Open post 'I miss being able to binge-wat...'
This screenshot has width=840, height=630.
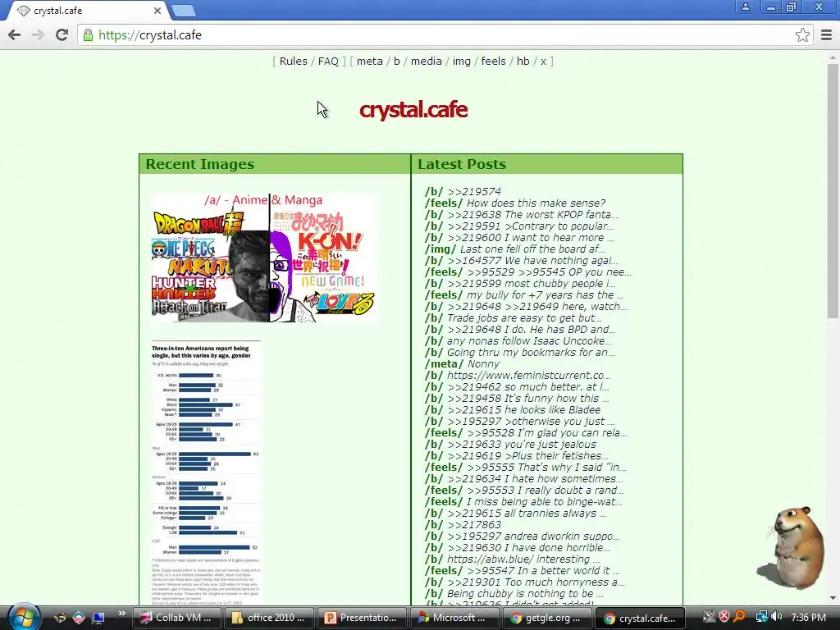coord(545,501)
